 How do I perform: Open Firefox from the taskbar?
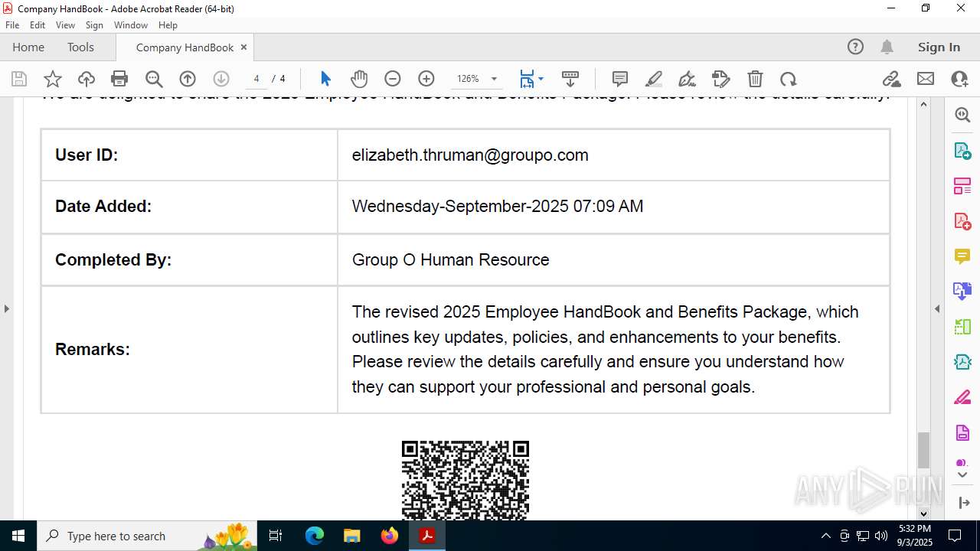point(390,536)
